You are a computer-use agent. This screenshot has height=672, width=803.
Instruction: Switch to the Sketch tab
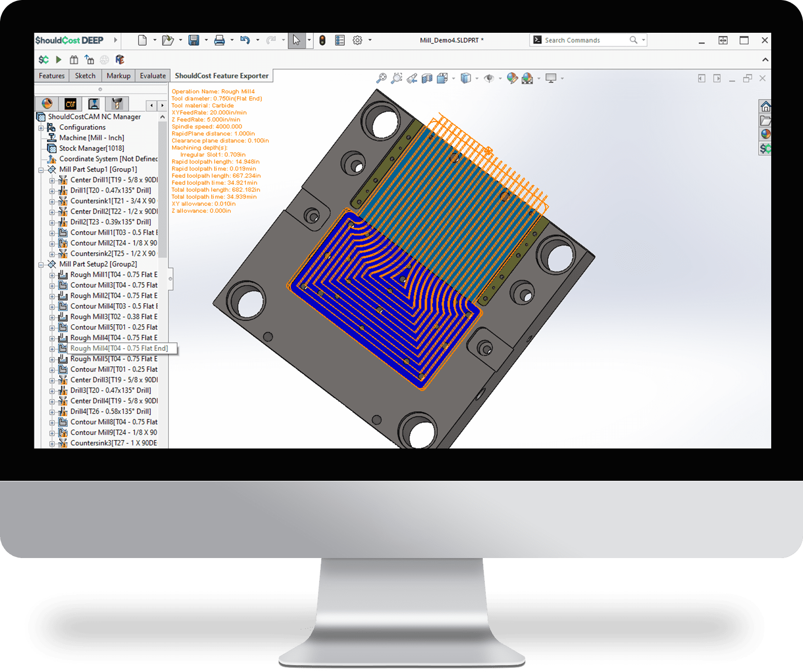[x=85, y=76]
